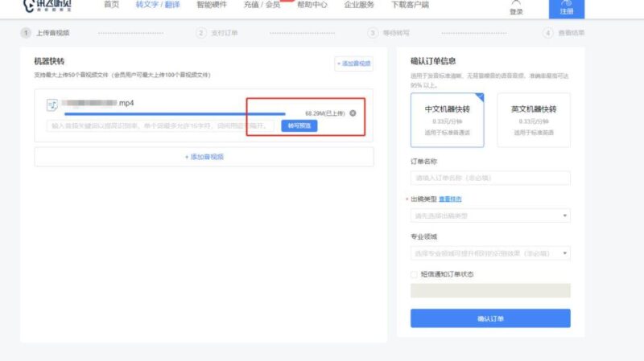
Task: Focus the 订单名称 input field
Action: point(490,178)
